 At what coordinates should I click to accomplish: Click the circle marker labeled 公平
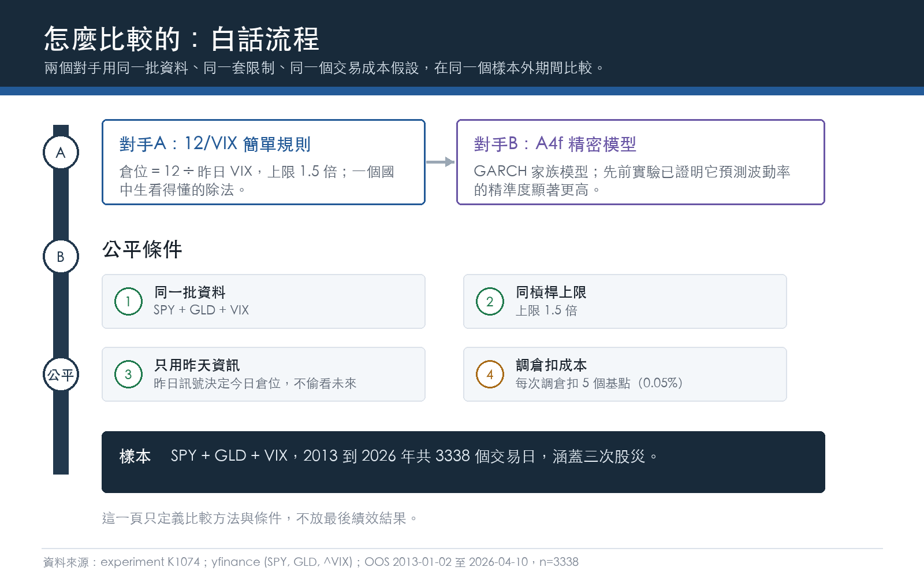tap(61, 375)
